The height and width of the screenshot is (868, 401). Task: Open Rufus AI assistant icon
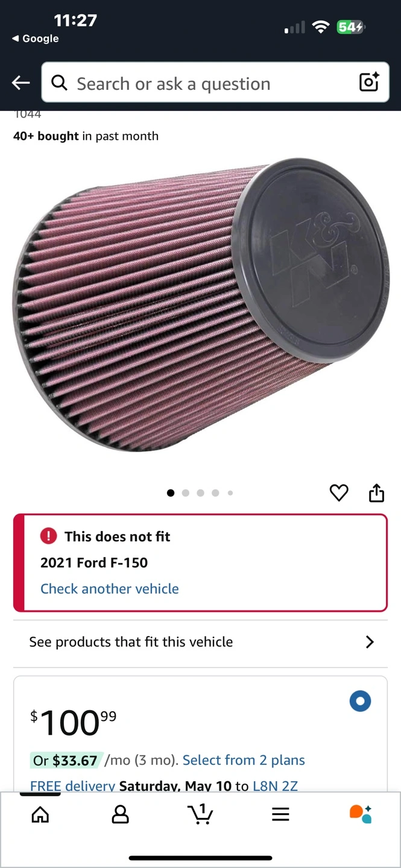[x=361, y=814]
